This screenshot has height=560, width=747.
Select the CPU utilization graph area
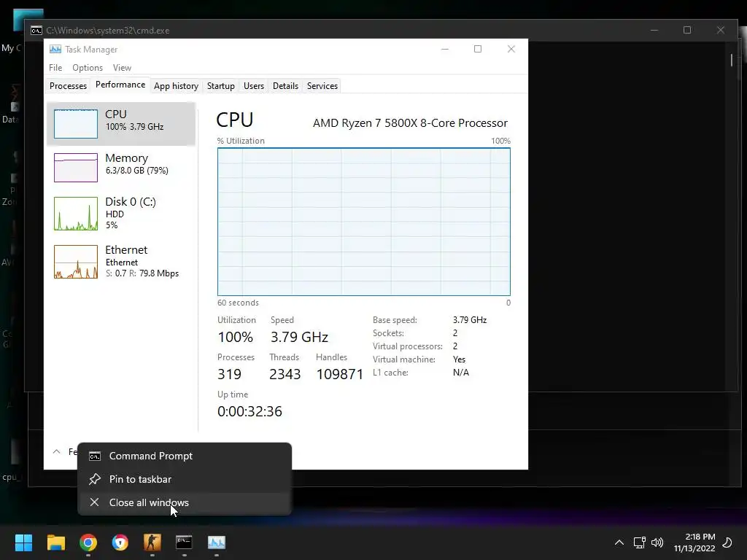tap(364, 222)
